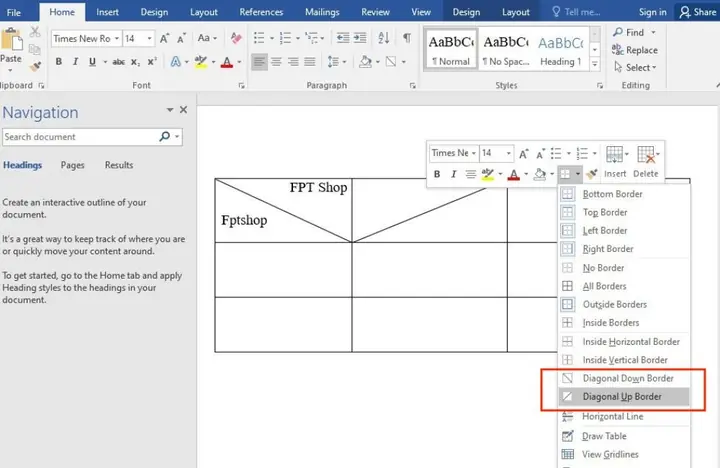Apply the Heading 1 style

tap(561, 49)
